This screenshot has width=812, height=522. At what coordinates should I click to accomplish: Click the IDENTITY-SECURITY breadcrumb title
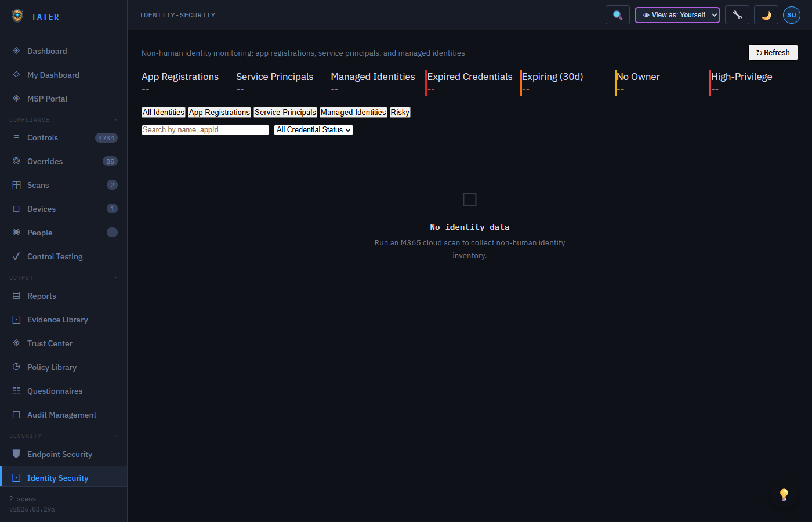point(177,15)
